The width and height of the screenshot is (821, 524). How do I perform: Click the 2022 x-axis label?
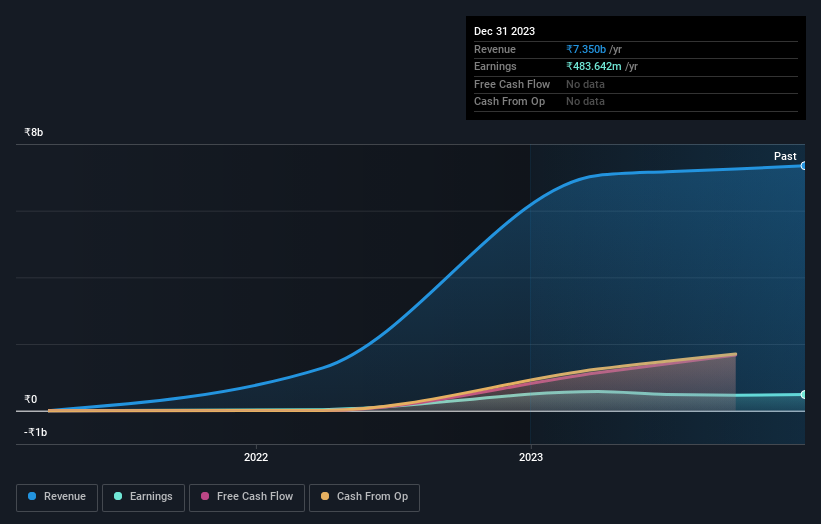256,458
